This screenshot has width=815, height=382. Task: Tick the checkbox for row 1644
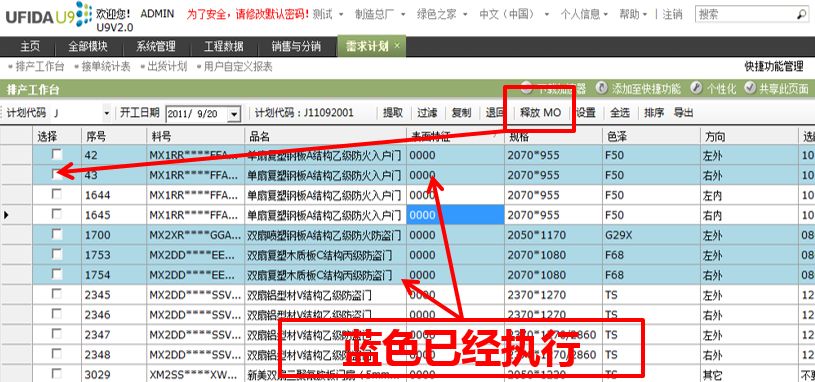tap(57, 194)
